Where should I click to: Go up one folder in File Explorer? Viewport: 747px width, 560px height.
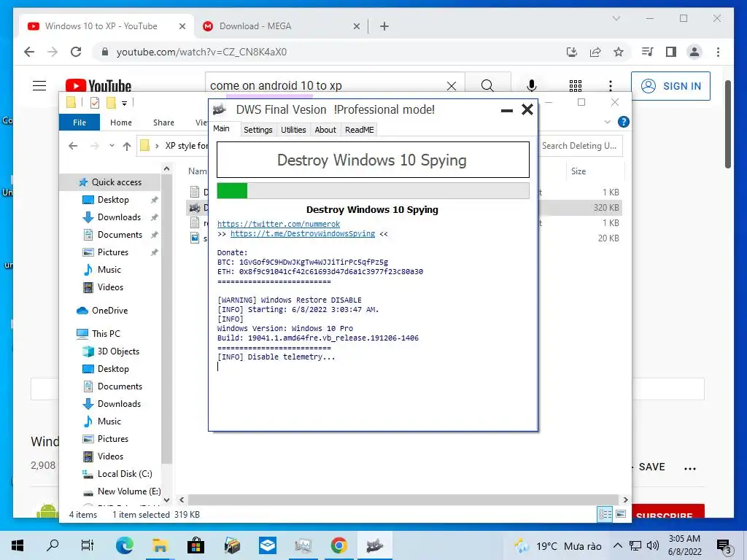127,146
